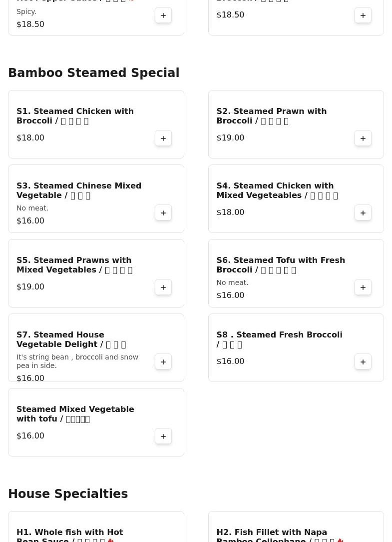Screen dimensions: 392x542
Task: Add S8 Steamed Fresh Broccoli to order
Action: pyautogui.click(x=363, y=362)
